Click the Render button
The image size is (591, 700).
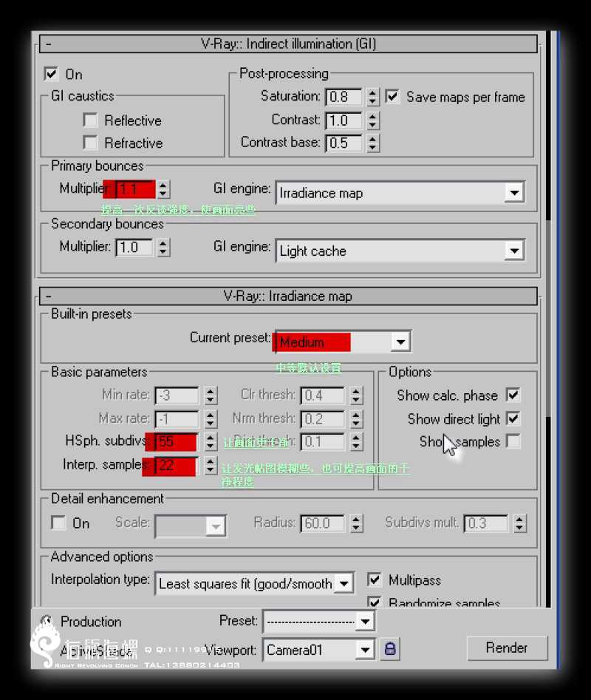pos(507,648)
